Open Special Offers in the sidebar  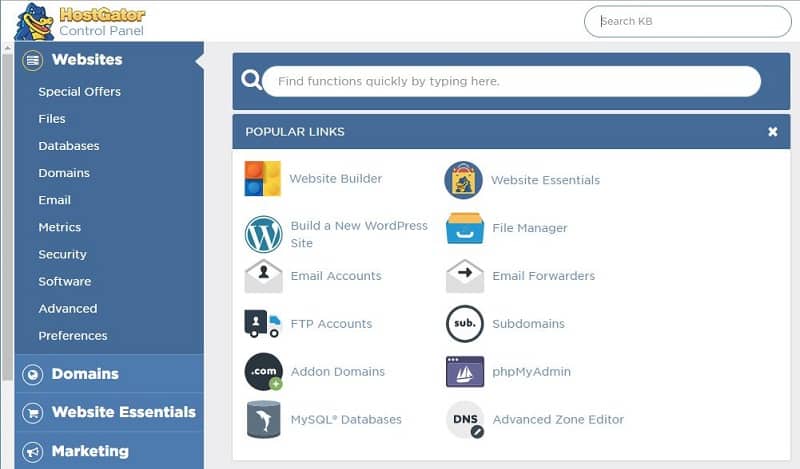(80, 92)
